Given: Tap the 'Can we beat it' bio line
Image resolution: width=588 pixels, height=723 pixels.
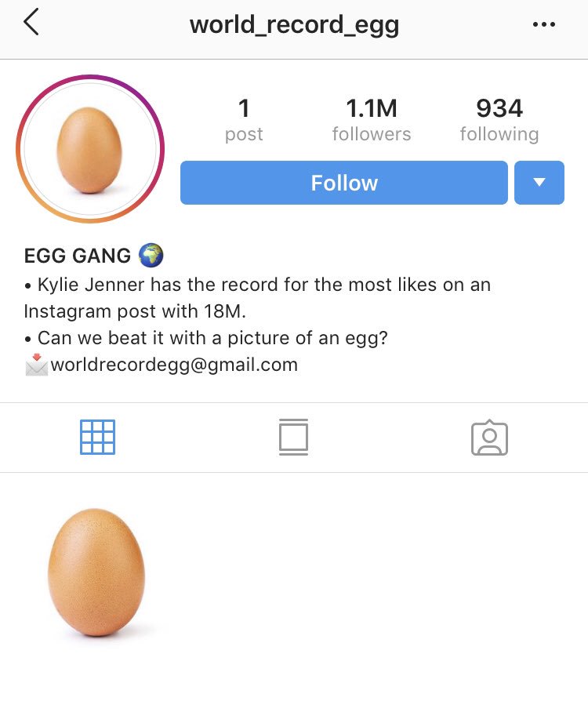Looking at the screenshot, I should click(206, 338).
